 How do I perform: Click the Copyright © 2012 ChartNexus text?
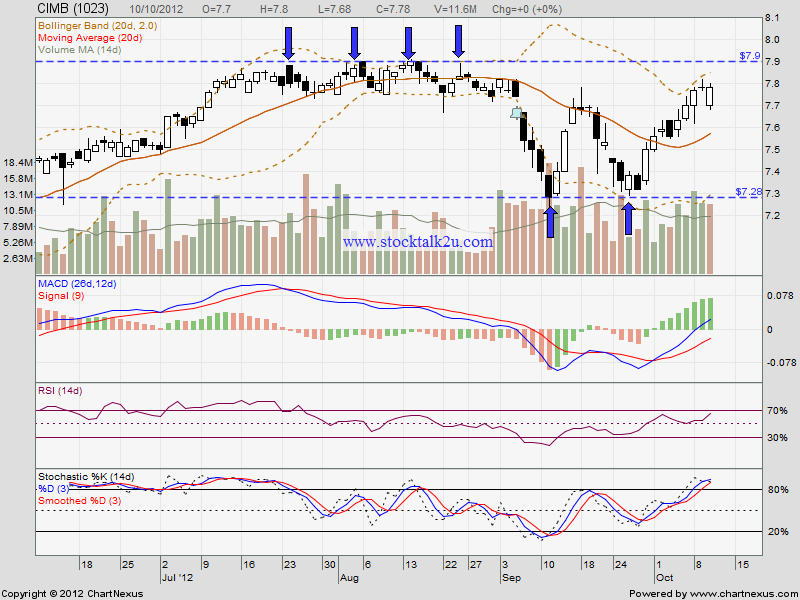click(72, 594)
